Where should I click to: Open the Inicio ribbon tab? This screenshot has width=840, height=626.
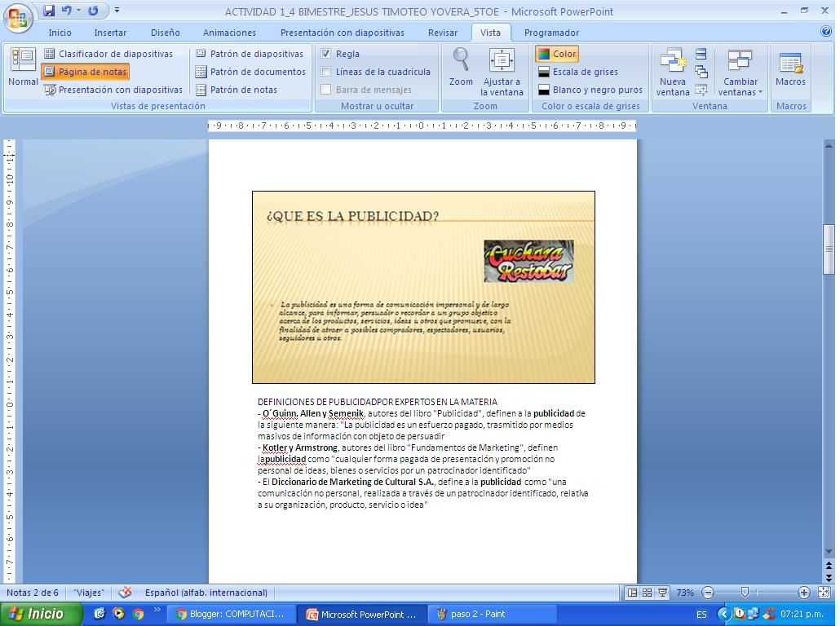[60, 33]
